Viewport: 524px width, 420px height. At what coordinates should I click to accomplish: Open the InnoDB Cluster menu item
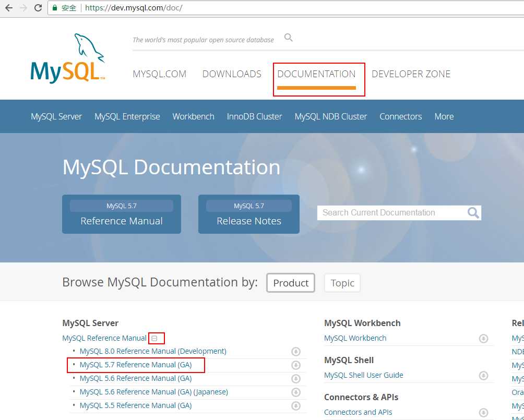(x=254, y=117)
